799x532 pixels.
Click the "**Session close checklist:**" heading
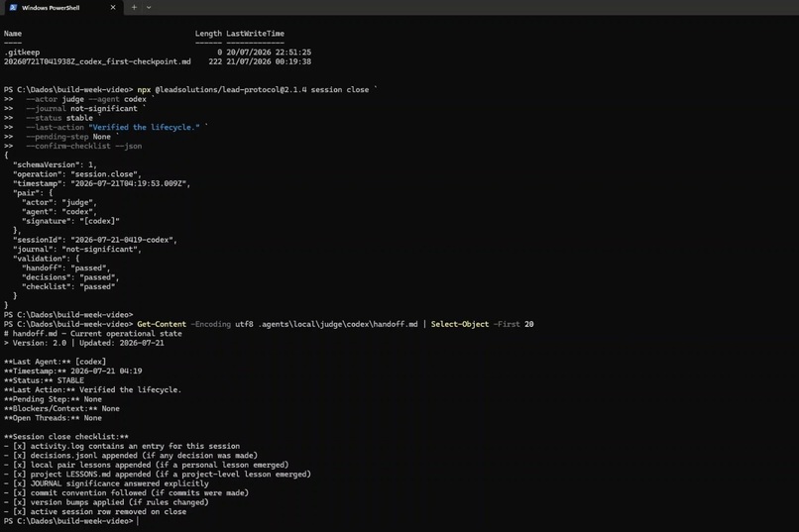pos(66,437)
